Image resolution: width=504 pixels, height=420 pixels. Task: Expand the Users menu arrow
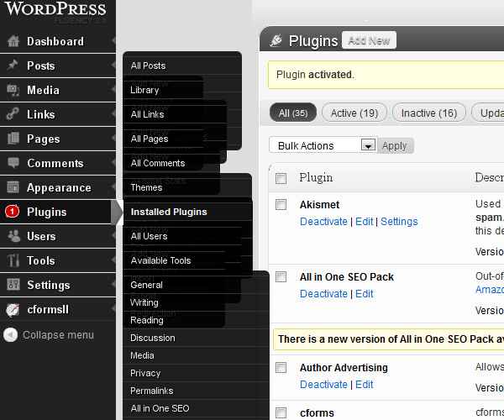click(x=113, y=236)
